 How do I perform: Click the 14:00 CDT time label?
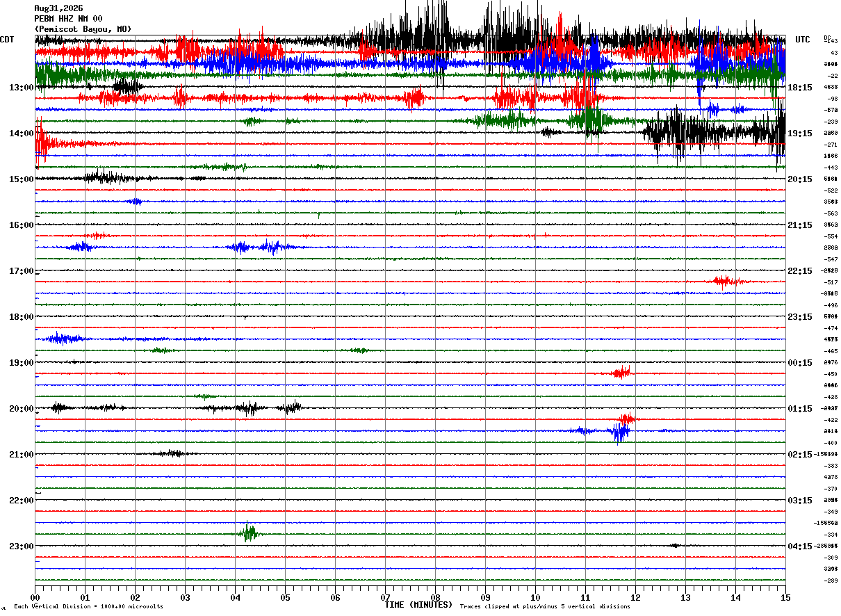22,133
